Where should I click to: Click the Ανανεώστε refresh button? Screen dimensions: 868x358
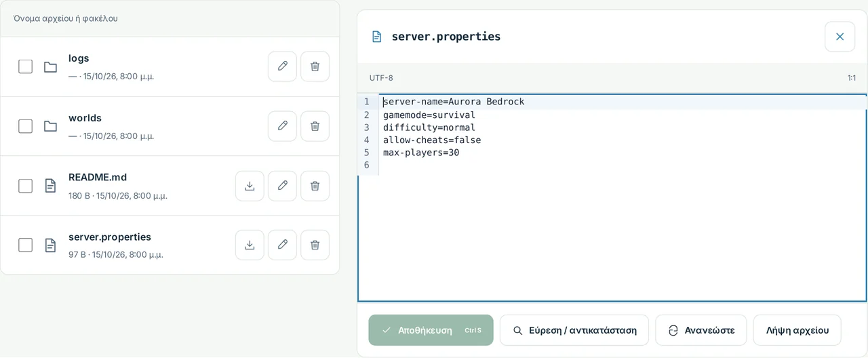tap(701, 330)
